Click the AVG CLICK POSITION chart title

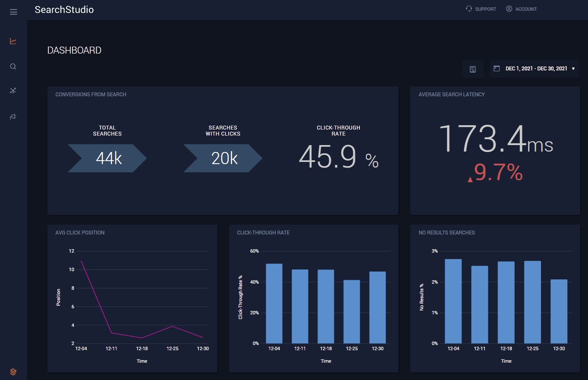pos(80,233)
